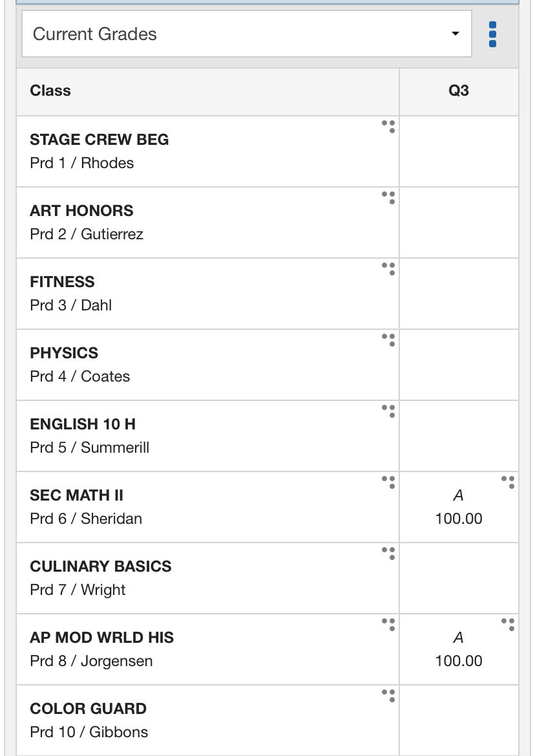Click three-dot icon on CULINARY BASICS row
This screenshot has height=756, width=535.
point(388,553)
